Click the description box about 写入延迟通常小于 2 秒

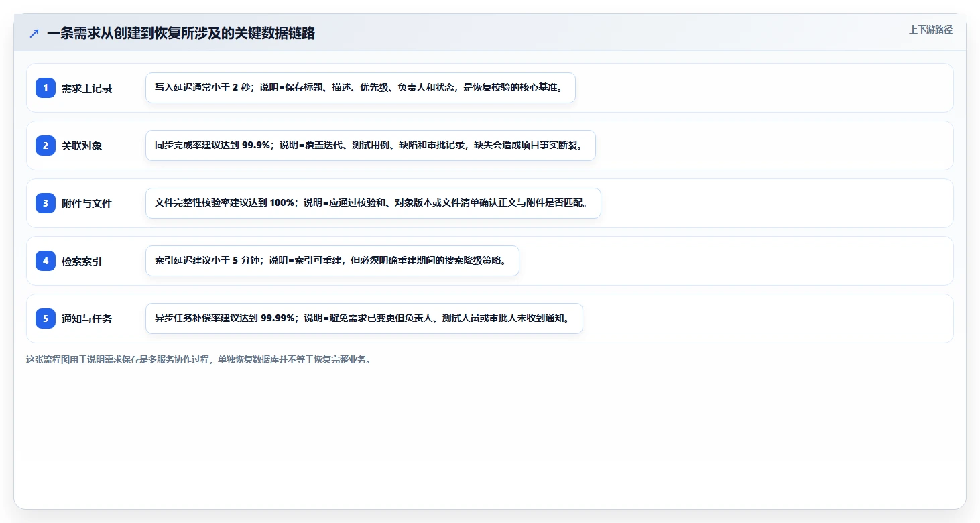pyautogui.click(x=361, y=88)
